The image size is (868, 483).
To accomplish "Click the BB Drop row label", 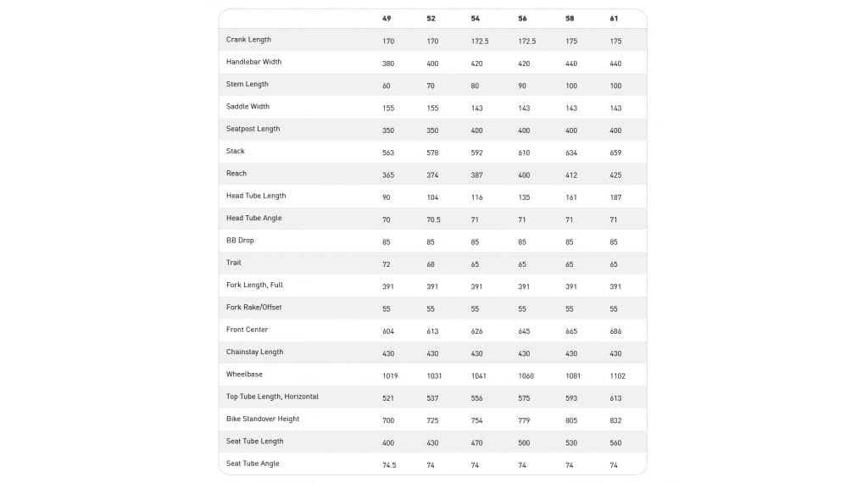I will 240,241.
